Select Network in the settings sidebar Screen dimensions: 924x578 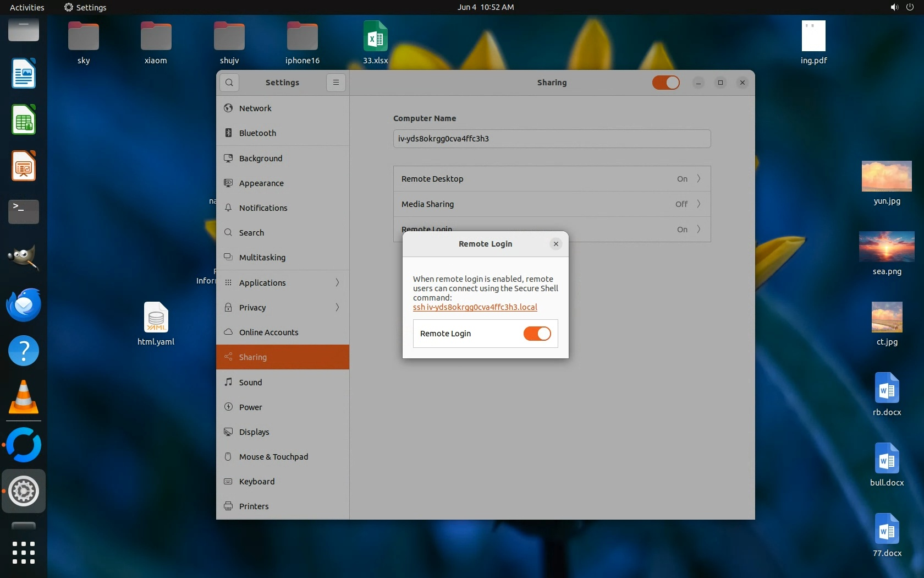click(x=255, y=108)
